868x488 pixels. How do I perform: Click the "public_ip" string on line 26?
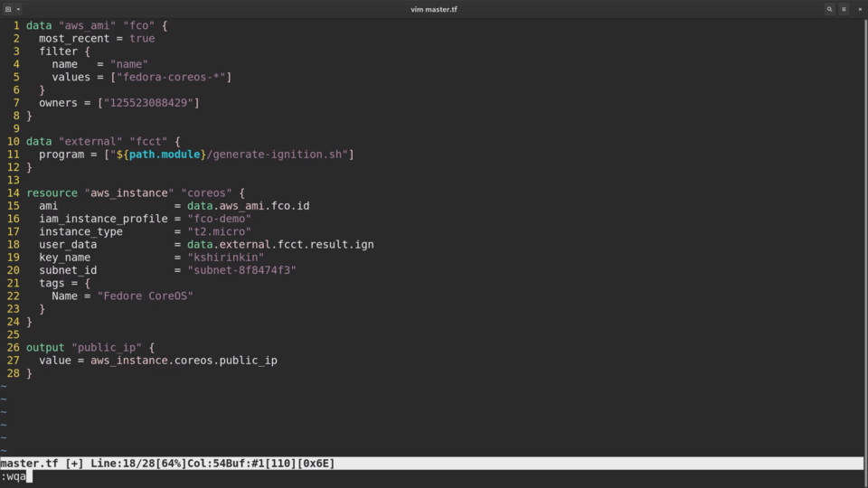tap(107, 347)
